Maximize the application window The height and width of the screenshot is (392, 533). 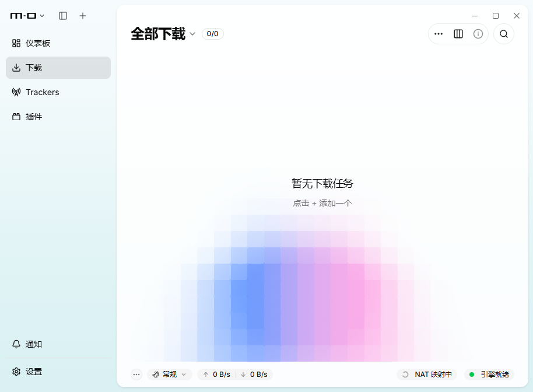click(496, 16)
